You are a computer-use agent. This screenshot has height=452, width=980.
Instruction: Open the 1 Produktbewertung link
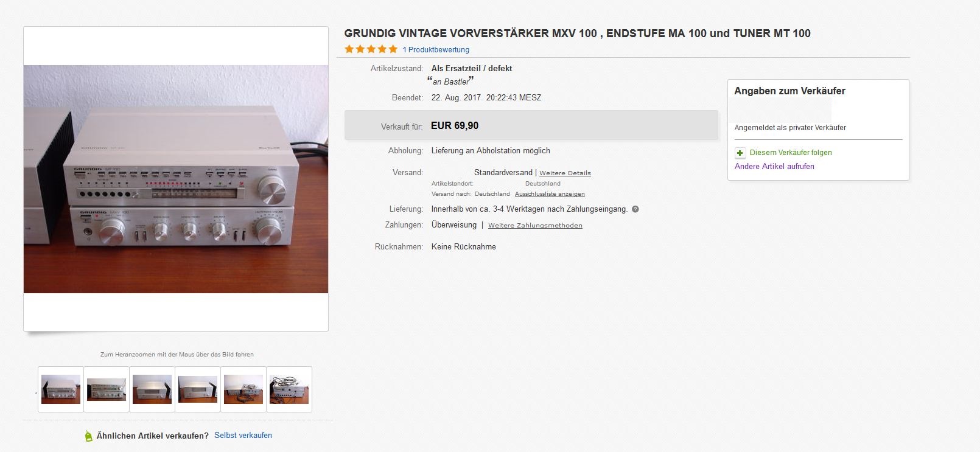[436, 50]
